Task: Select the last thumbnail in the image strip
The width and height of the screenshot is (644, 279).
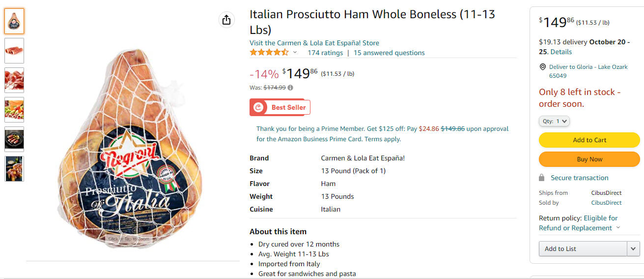Action: click(x=14, y=169)
